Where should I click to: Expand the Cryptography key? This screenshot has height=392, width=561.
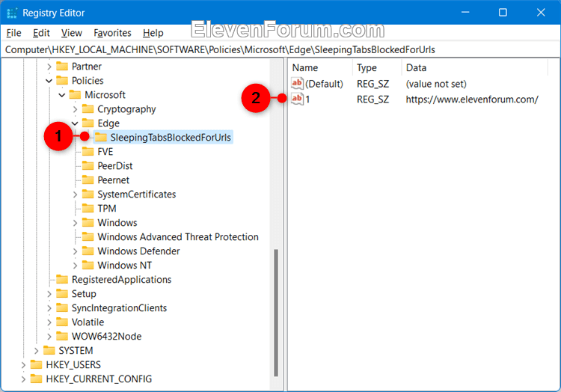[x=75, y=109]
